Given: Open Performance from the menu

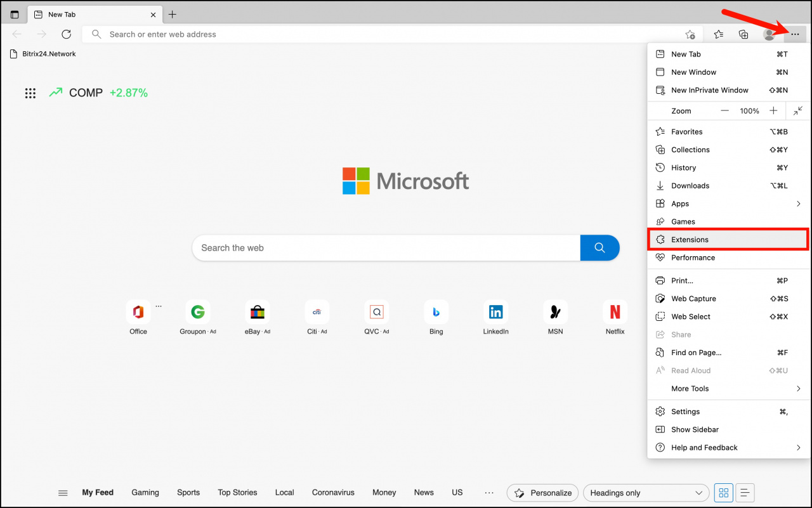Looking at the screenshot, I should pyautogui.click(x=729, y=257).
